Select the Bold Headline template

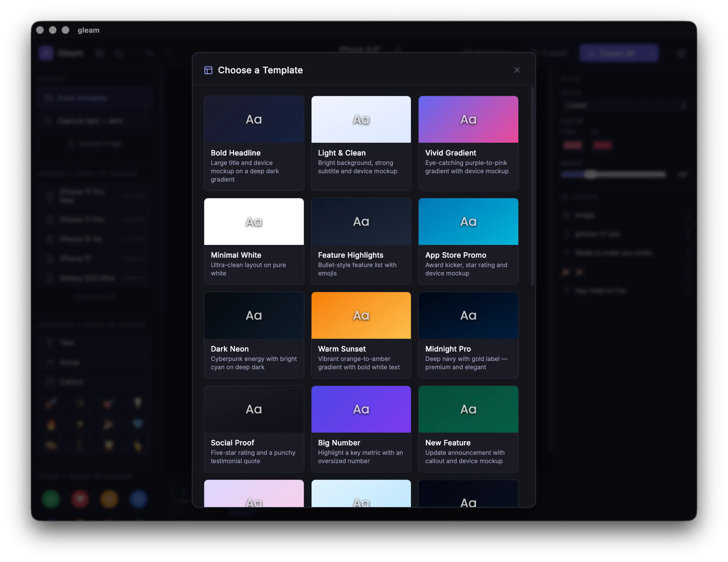click(254, 144)
